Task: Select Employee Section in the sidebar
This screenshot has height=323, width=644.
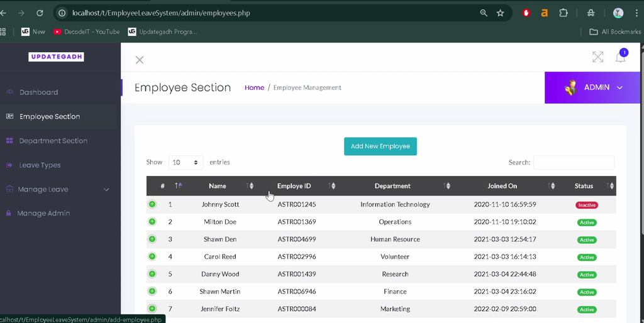Action: 50,116
